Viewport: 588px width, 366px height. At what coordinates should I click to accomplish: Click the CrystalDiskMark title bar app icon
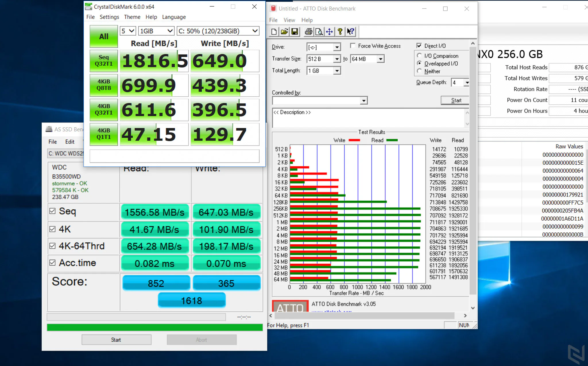coord(89,6)
